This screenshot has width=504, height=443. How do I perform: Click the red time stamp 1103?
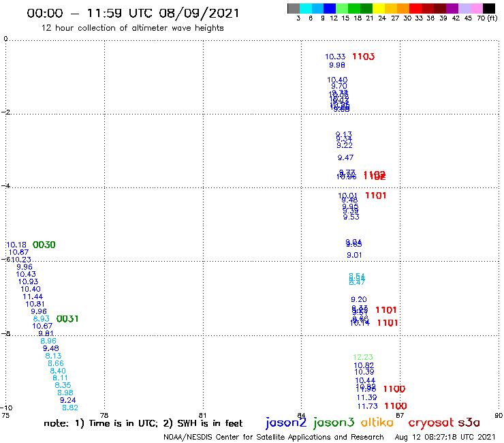point(364,57)
